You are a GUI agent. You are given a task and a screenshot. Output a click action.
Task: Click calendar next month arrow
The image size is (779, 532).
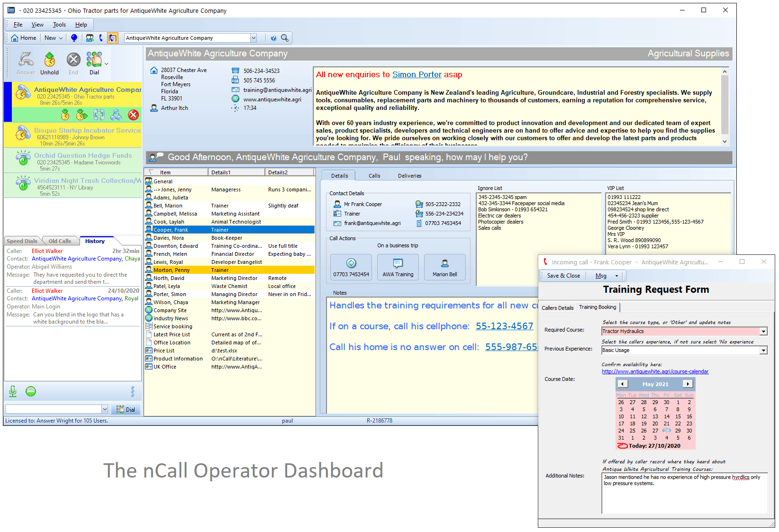[688, 384]
